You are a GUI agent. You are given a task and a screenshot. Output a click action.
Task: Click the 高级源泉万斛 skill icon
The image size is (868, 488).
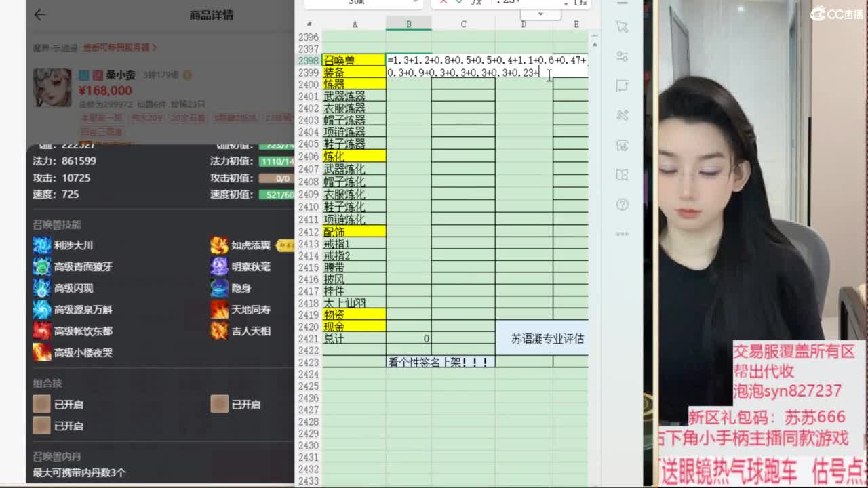click(42, 310)
